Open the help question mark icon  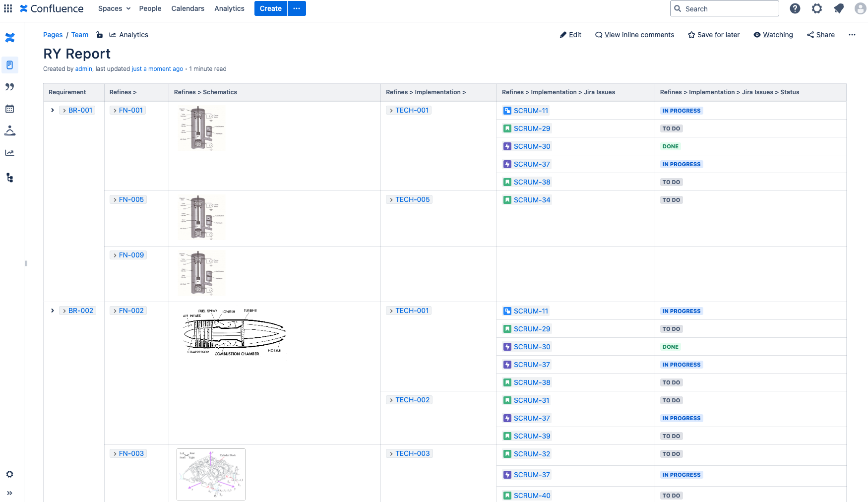click(x=795, y=8)
